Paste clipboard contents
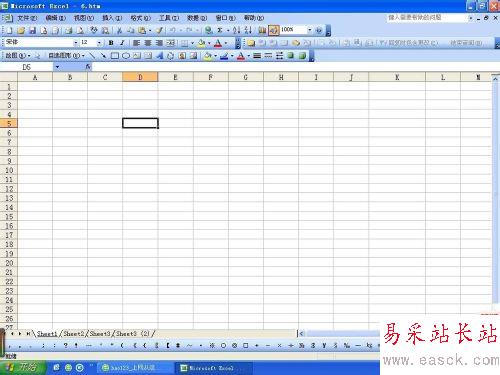 point(142,31)
